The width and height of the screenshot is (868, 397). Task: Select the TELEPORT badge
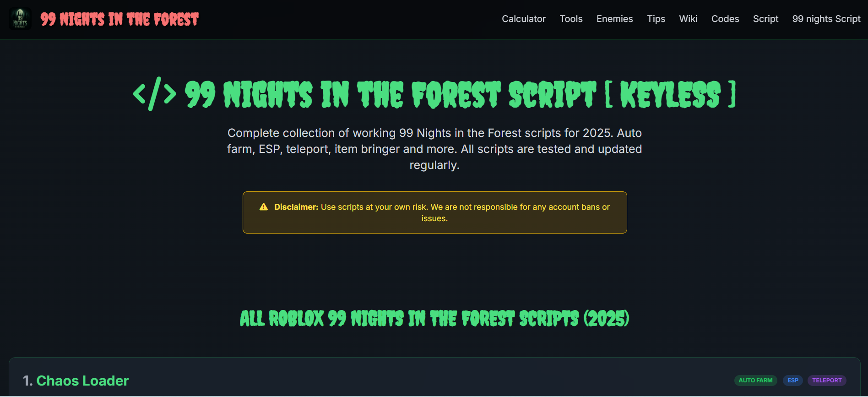(827, 380)
